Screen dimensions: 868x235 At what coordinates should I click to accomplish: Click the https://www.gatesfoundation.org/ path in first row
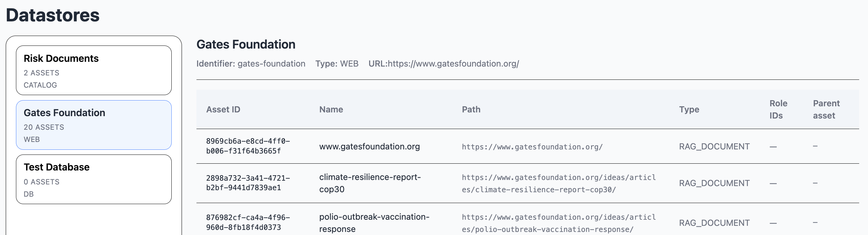coord(532,147)
